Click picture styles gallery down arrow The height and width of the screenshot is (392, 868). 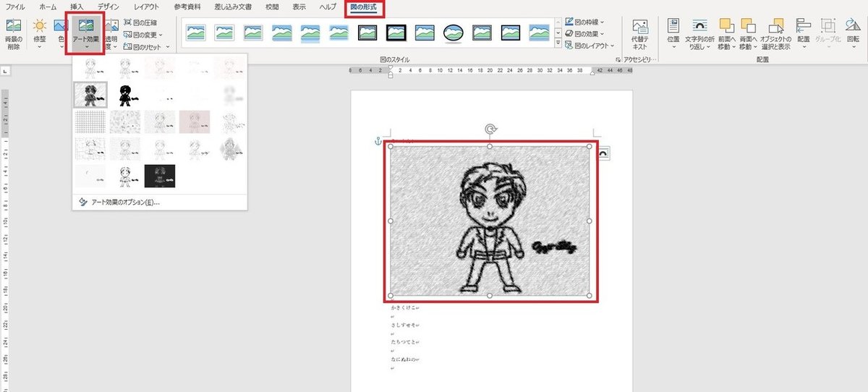point(558,33)
